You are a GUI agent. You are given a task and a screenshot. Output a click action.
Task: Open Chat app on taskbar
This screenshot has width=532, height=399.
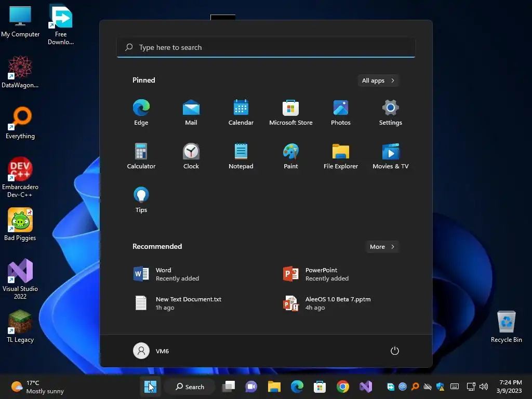click(x=251, y=387)
